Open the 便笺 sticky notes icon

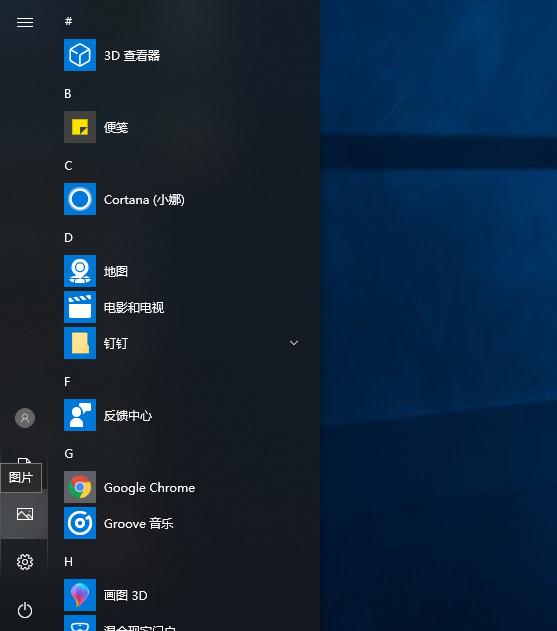[80, 127]
